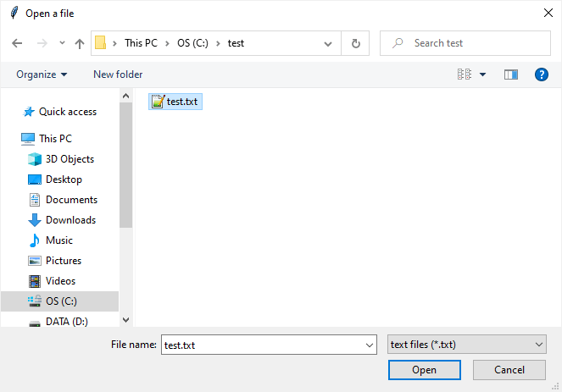Click the Videos filmstrip icon

click(35, 281)
